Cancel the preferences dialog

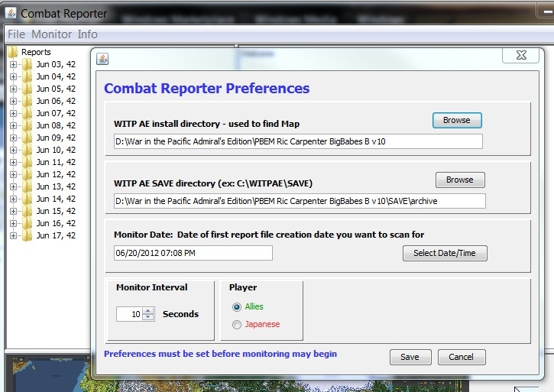(x=461, y=357)
